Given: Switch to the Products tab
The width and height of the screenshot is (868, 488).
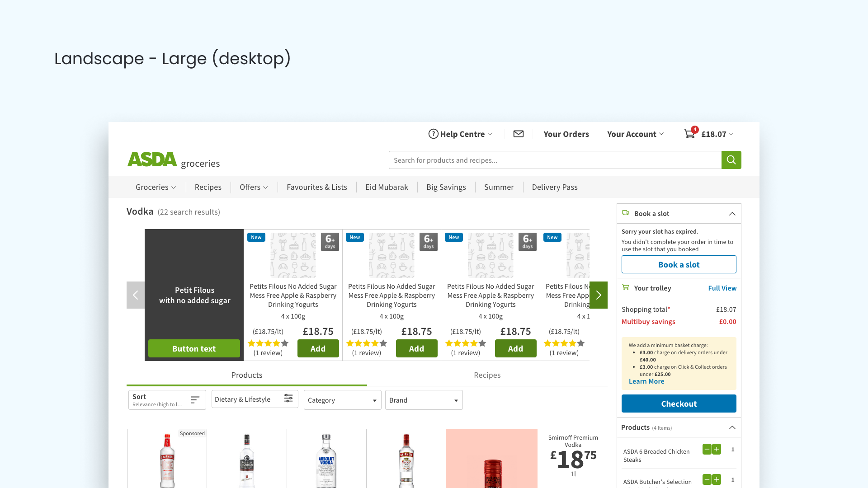Looking at the screenshot, I should tap(247, 375).
